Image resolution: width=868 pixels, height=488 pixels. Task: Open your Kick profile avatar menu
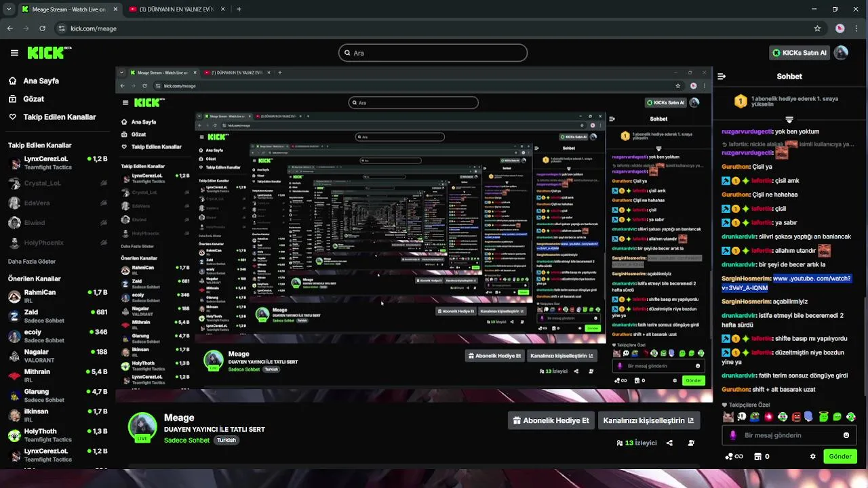(841, 53)
